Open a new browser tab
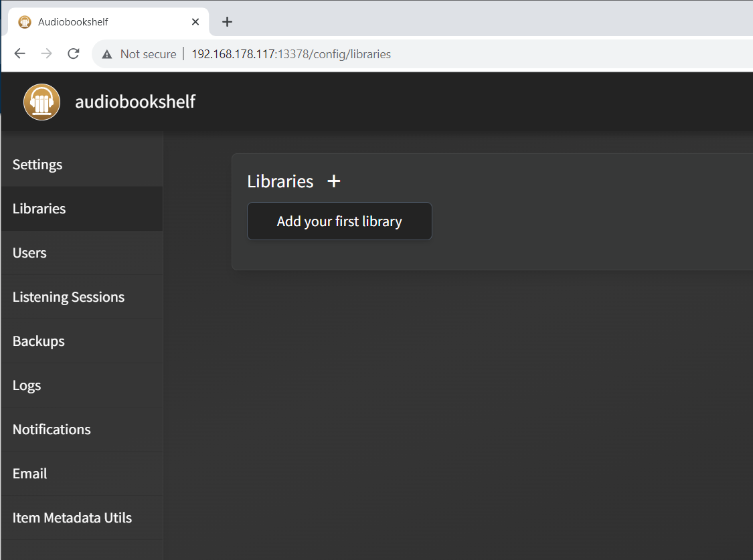 227,22
